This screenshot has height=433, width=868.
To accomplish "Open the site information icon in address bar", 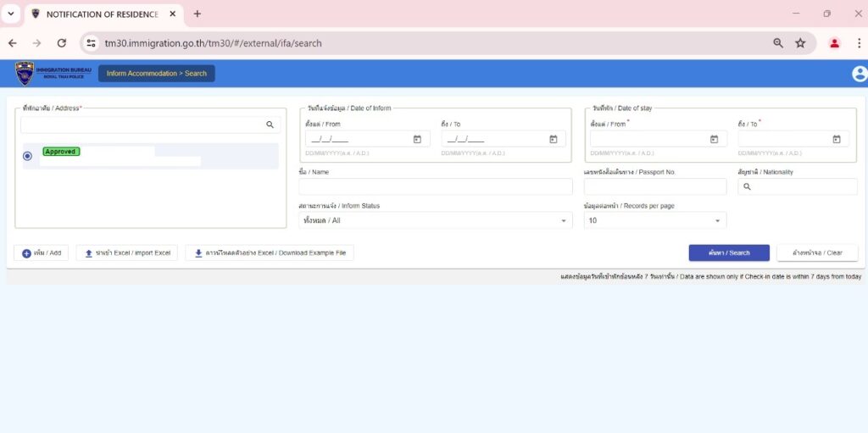I will click(92, 43).
